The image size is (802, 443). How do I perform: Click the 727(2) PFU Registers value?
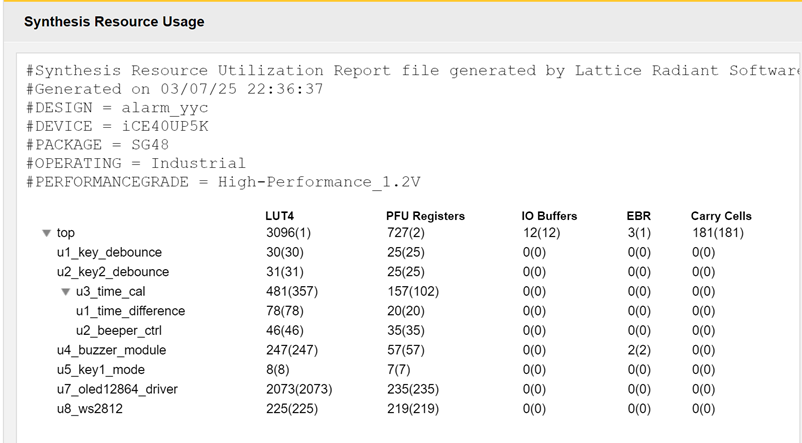pos(406,233)
